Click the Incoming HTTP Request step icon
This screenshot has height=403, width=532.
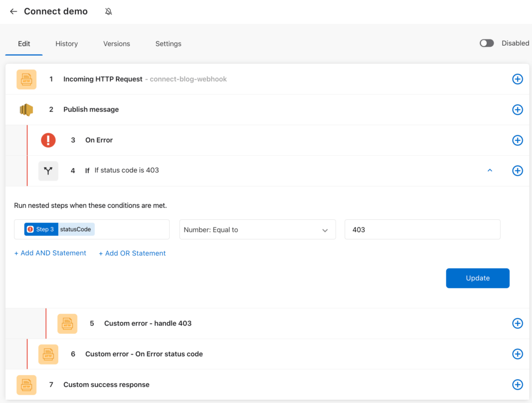pos(26,79)
